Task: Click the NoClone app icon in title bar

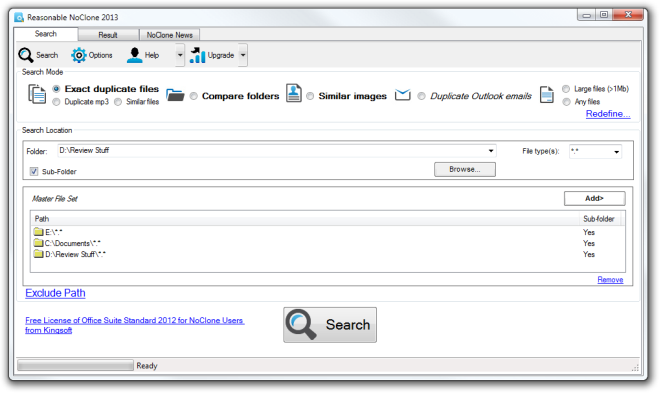Action: point(19,17)
